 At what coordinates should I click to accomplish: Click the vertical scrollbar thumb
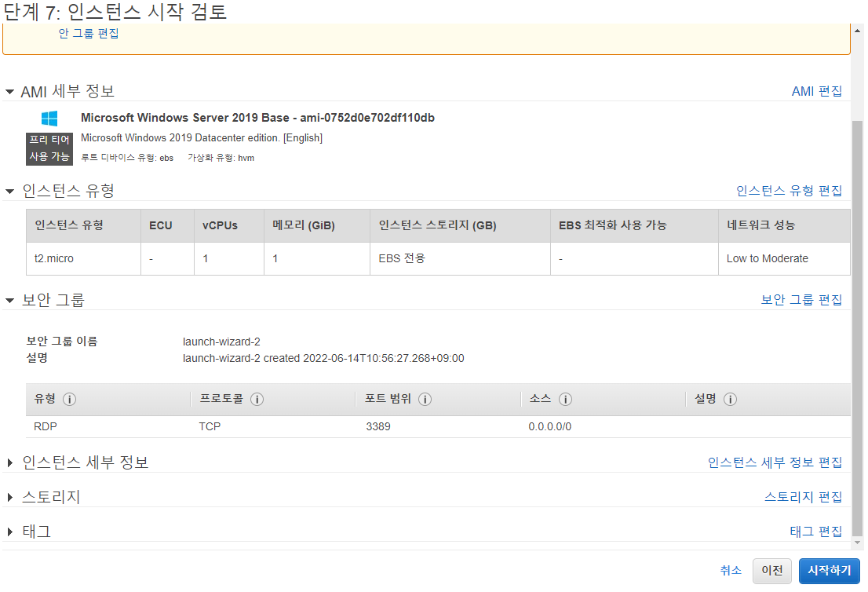coord(858,328)
